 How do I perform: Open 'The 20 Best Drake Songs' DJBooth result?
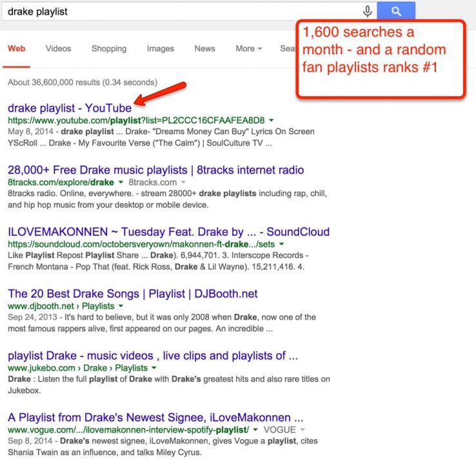click(x=133, y=294)
